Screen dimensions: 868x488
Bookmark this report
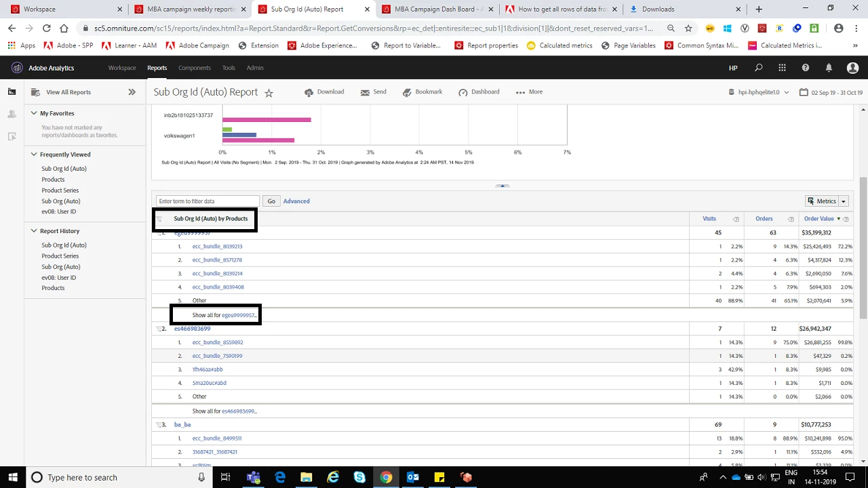click(422, 92)
